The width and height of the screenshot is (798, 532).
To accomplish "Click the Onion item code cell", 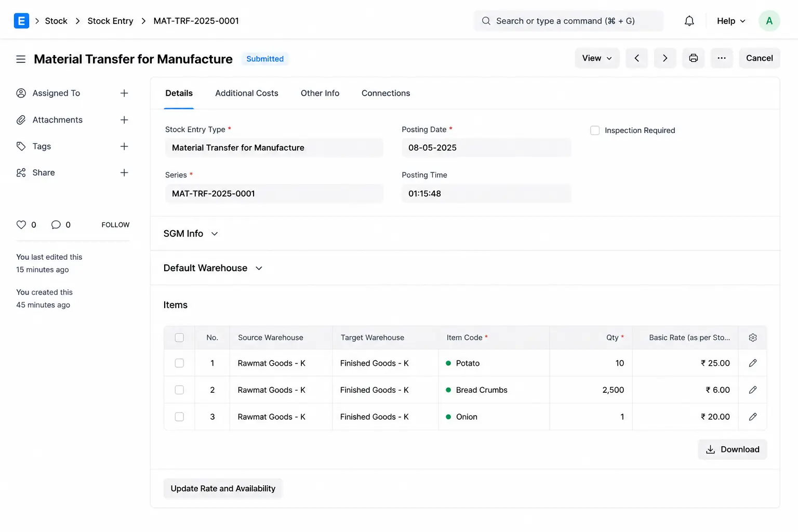I will pyautogui.click(x=494, y=417).
